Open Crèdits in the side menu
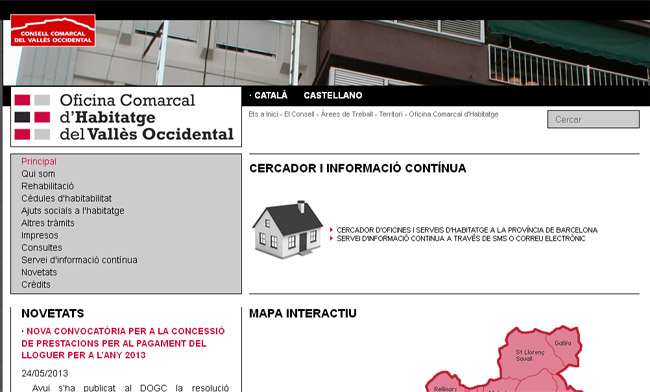This screenshot has height=392, width=650. 36,285
